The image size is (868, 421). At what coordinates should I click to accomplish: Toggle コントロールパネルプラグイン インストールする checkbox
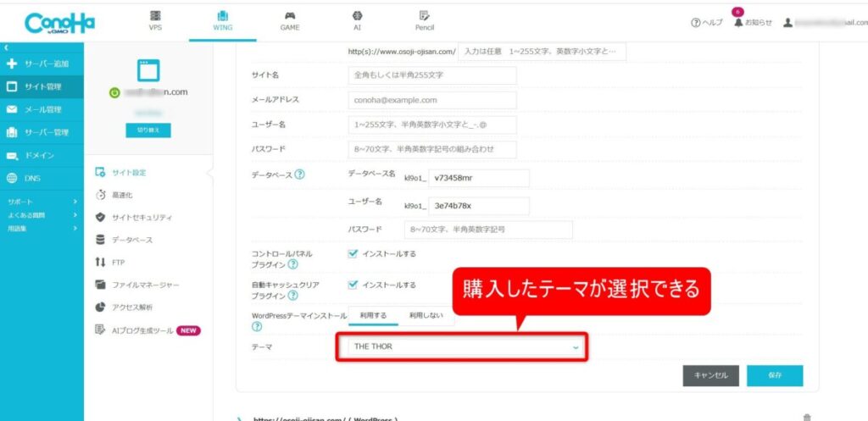[x=353, y=253]
